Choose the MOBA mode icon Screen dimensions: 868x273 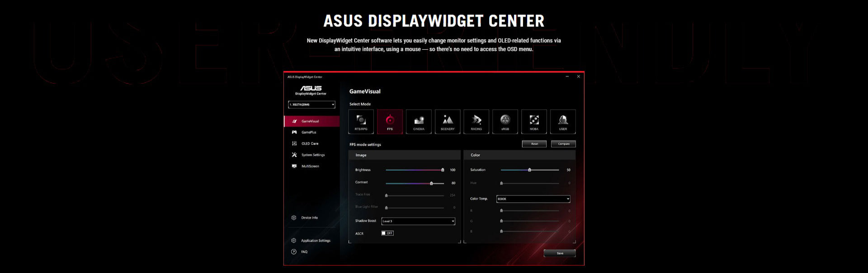click(x=534, y=121)
